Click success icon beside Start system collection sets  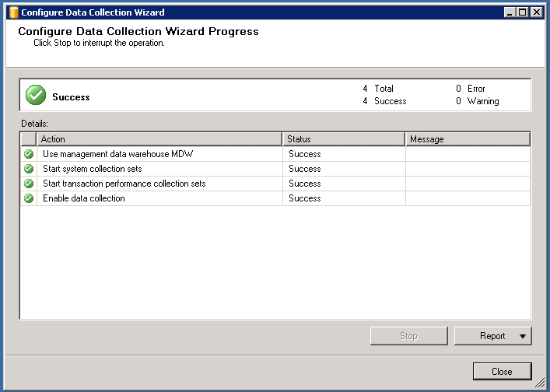click(x=29, y=169)
